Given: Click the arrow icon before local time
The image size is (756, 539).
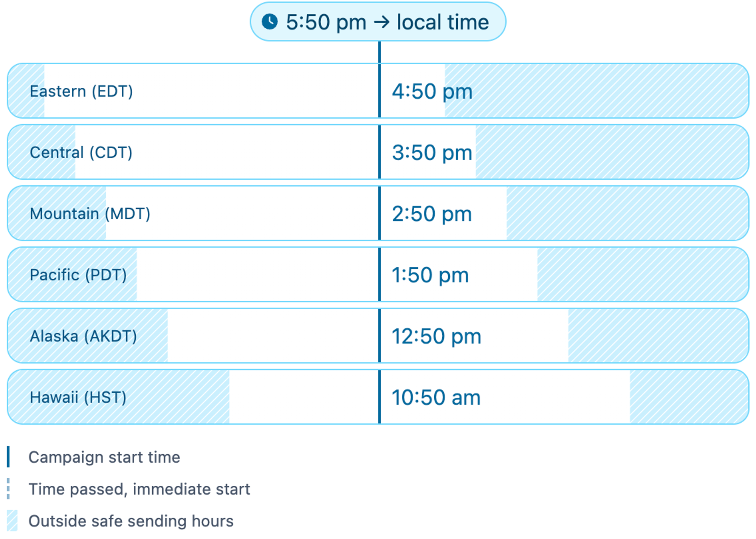Looking at the screenshot, I should [x=381, y=22].
